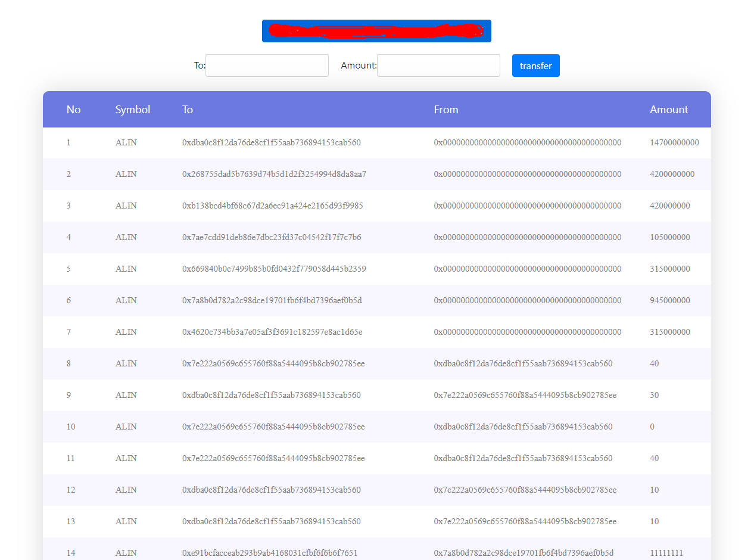Click the zero-address From value in row 3
This screenshot has height=560, width=754.
pos(527,206)
